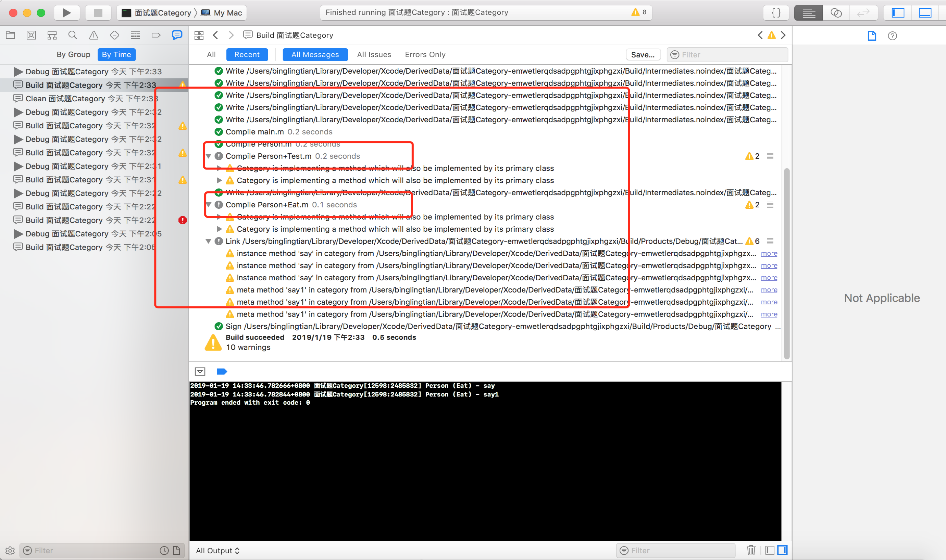This screenshot has height=560, width=946.
Task: Collapse the Link step disclosure triangle
Action: (x=208, y=241)
